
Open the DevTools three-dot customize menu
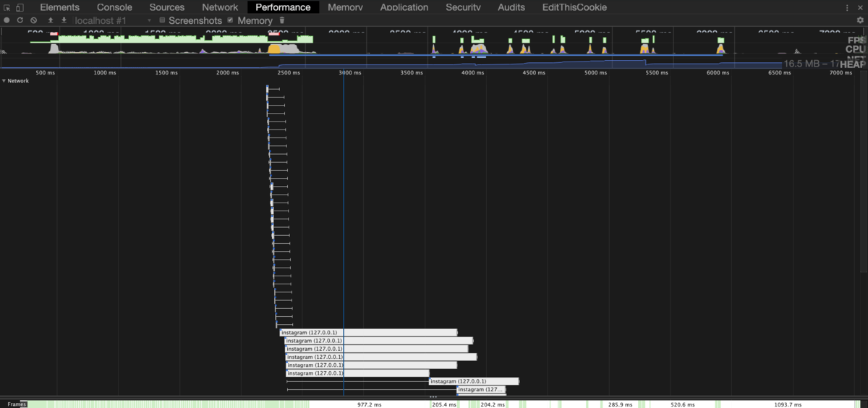(x=847, y=7)
